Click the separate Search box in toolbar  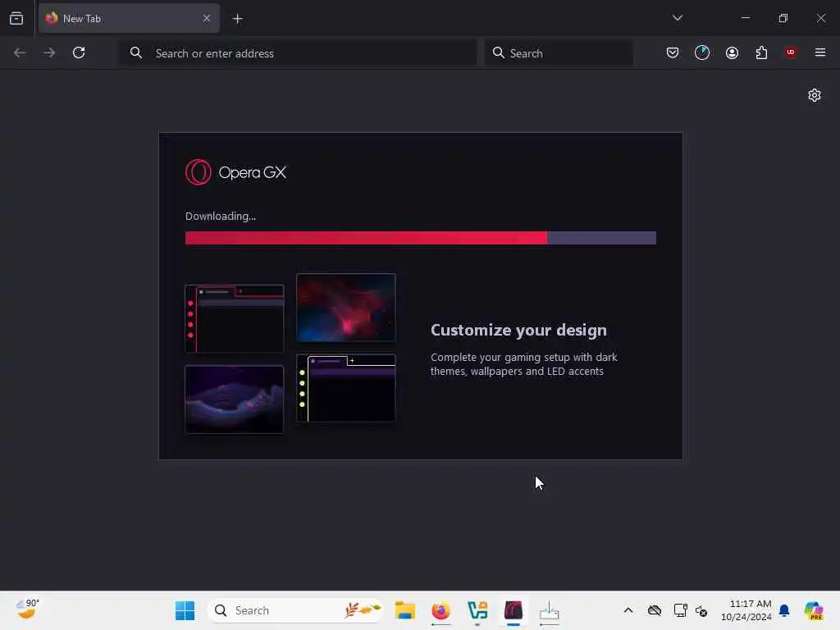pyautogui.click(x=559, y=53)
